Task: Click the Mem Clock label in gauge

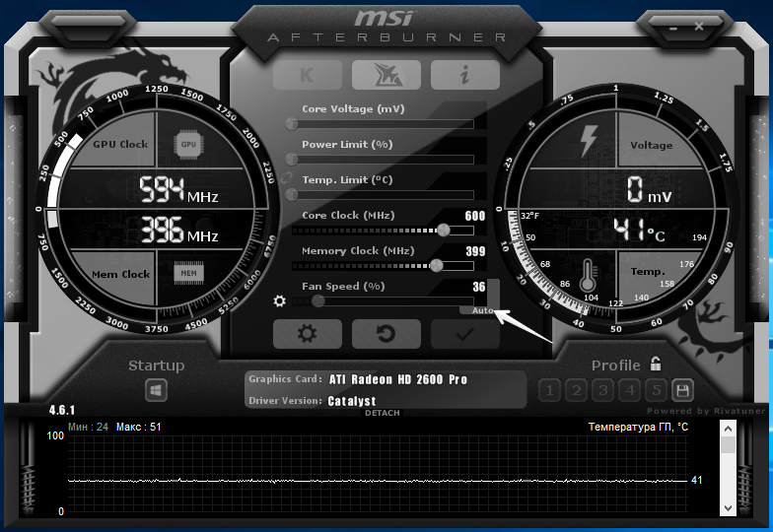Action: [120, 274]
